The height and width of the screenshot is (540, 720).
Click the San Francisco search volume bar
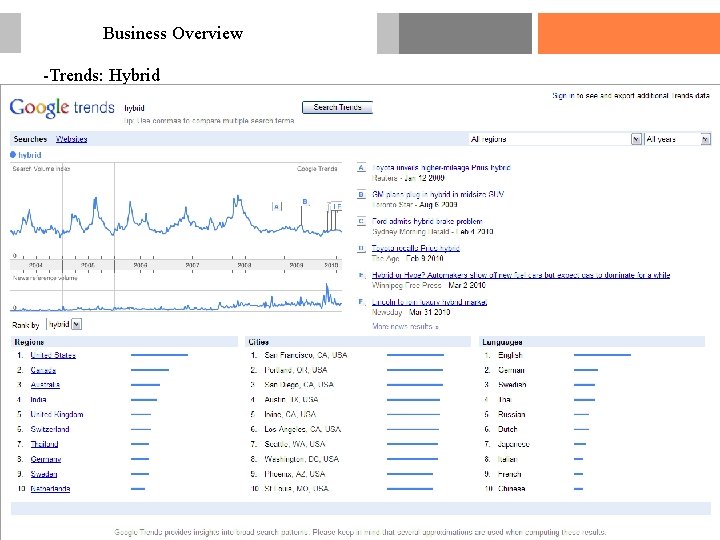pos(415,355)
